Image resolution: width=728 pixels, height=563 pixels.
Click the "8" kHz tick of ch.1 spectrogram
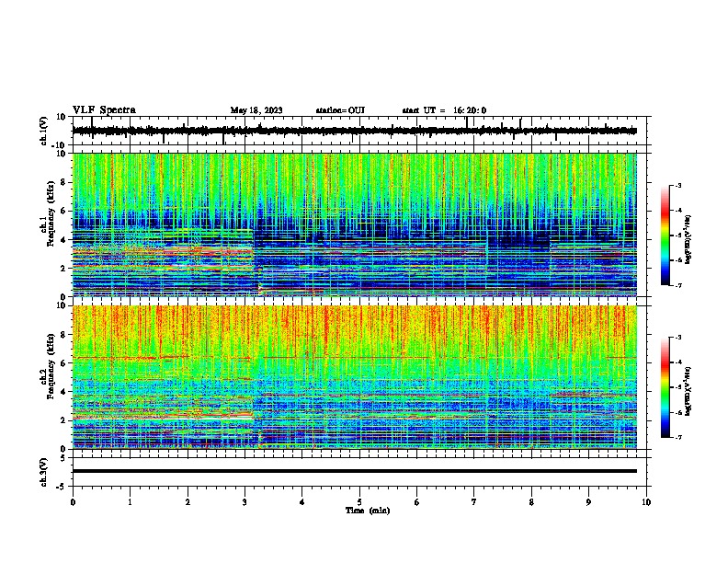[x=64, y=182]
